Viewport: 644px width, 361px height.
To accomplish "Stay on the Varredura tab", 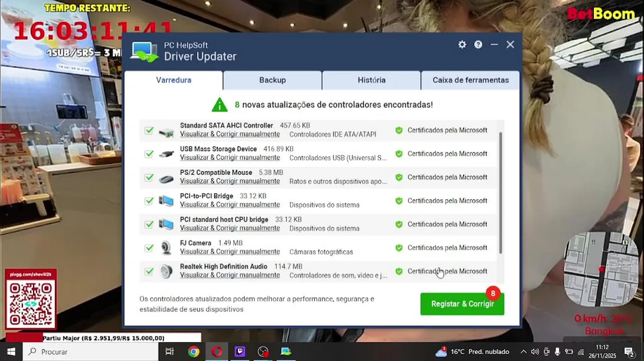I will pyautogui.click(x=174, y=80).
